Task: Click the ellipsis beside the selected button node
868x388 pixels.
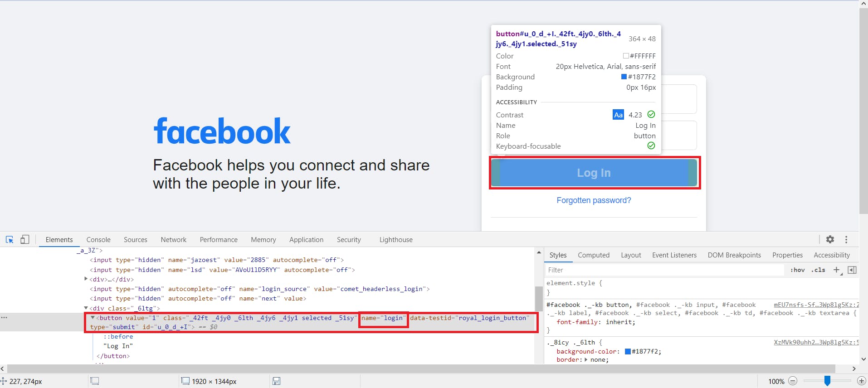Action: 4,317
